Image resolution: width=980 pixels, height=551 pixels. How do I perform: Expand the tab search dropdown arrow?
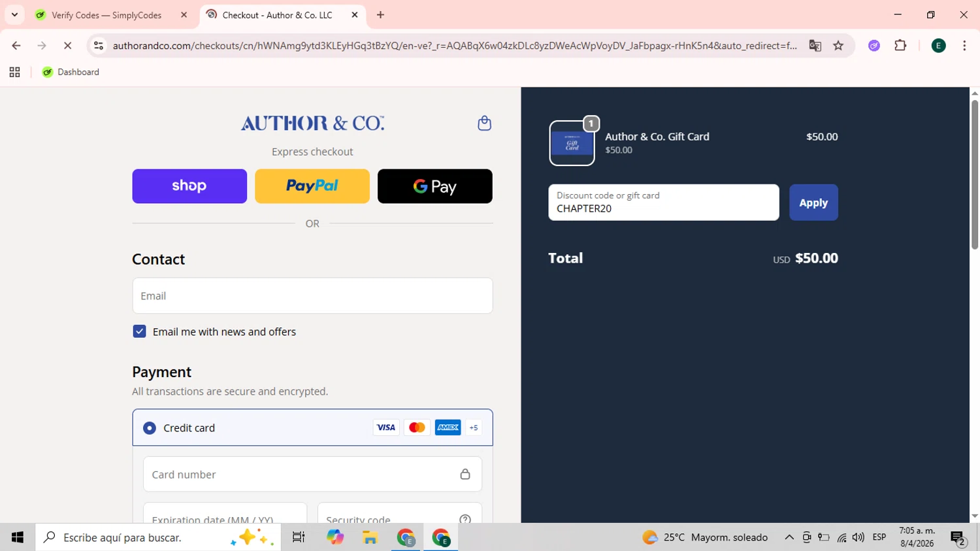click(x=14, y=15)
